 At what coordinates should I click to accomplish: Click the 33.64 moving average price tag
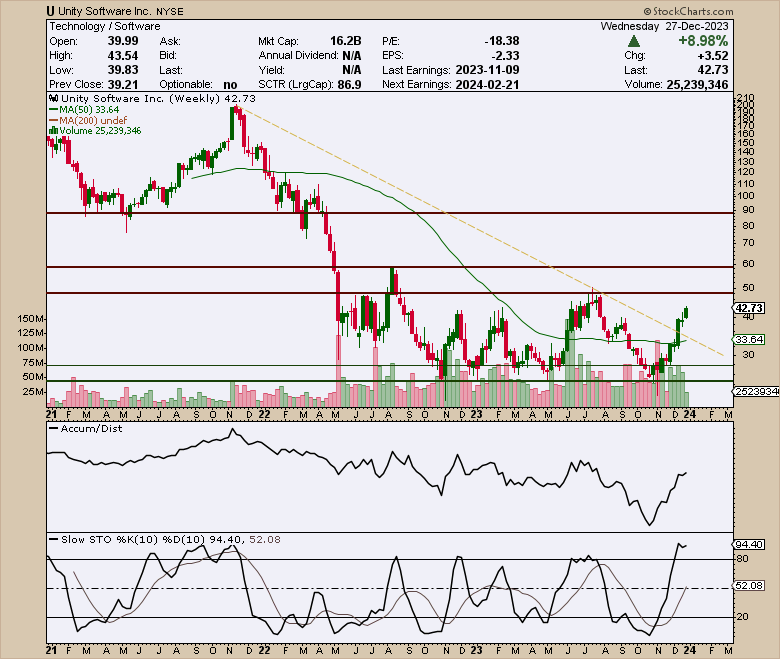pyautogui.click(x=750, y=339)
